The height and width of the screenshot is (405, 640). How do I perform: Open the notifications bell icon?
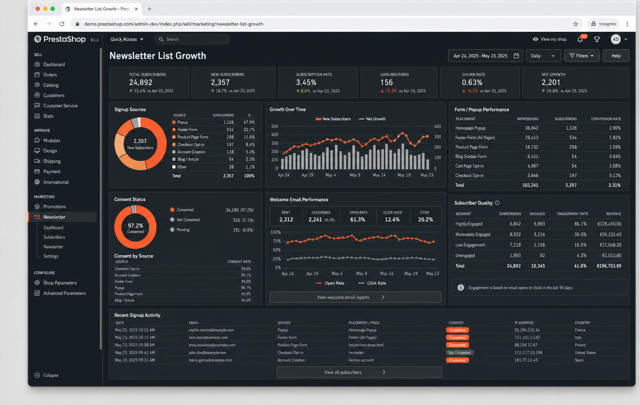coord(580,39)
